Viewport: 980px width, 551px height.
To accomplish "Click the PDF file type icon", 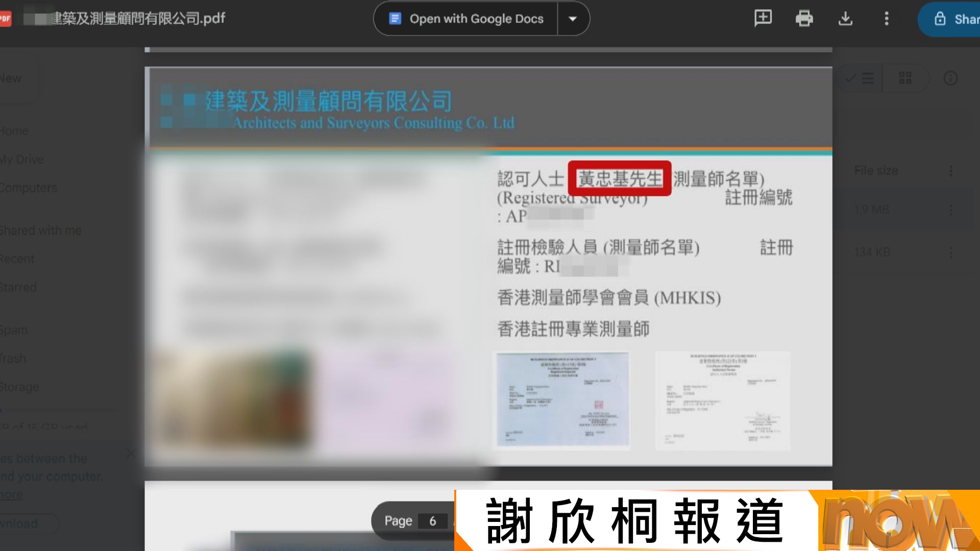I will pyautogui.click(x=6, y=19).
